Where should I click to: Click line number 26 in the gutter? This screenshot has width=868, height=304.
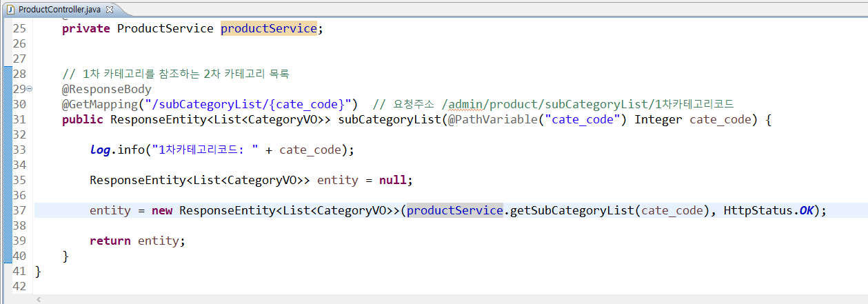point(19,43)
